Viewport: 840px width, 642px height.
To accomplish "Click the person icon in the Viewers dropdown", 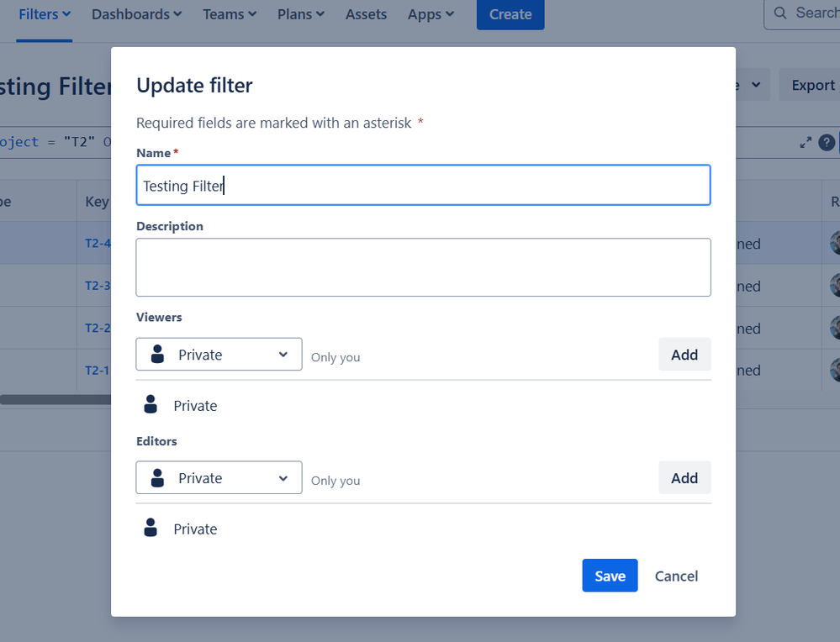I will tap(157, 354).
